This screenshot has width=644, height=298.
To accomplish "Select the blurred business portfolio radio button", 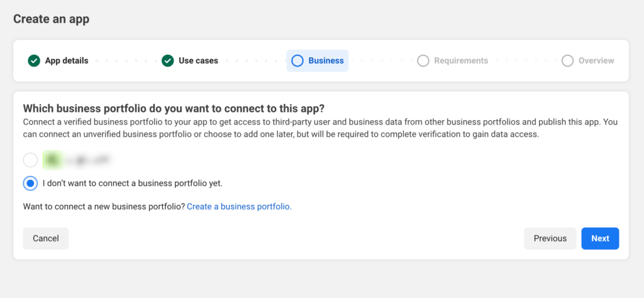I will click(30, 160).
